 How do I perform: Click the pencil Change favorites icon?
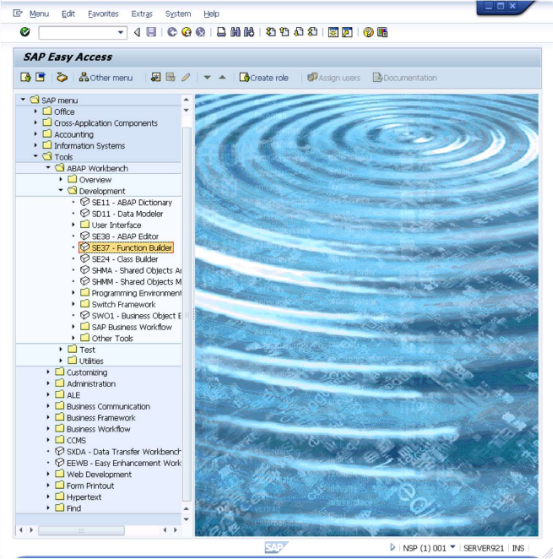[x=186, y=77]
